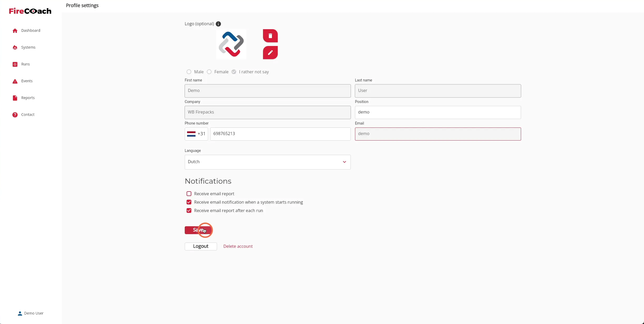
Task: Select the I rather not say option
Action: [234, 72]
